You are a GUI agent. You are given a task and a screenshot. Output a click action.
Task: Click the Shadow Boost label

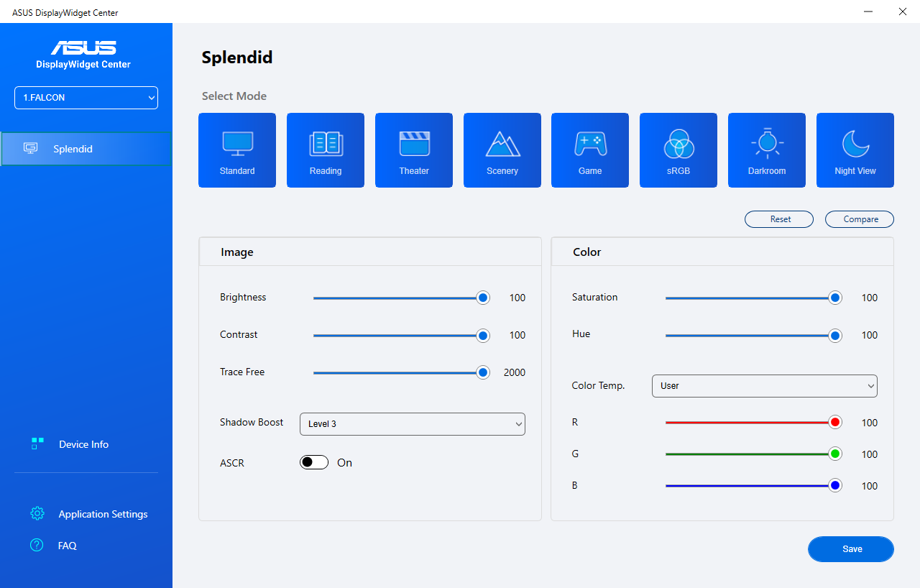[x=252, y=423]
